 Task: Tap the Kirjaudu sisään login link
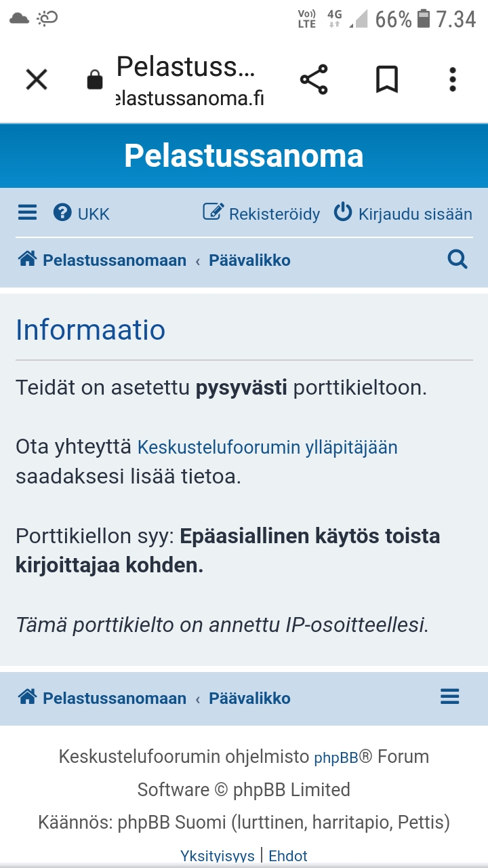click(x=403, y=214)
